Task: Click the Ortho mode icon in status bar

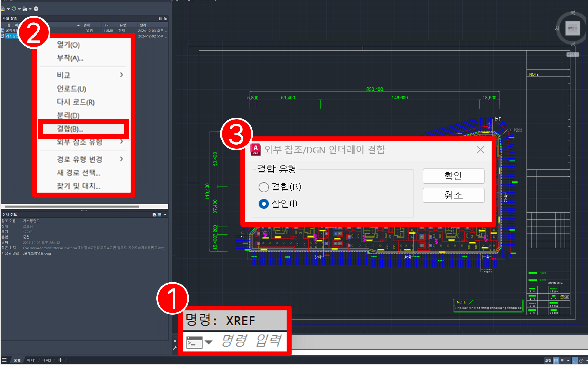Action: click(575, 360)
